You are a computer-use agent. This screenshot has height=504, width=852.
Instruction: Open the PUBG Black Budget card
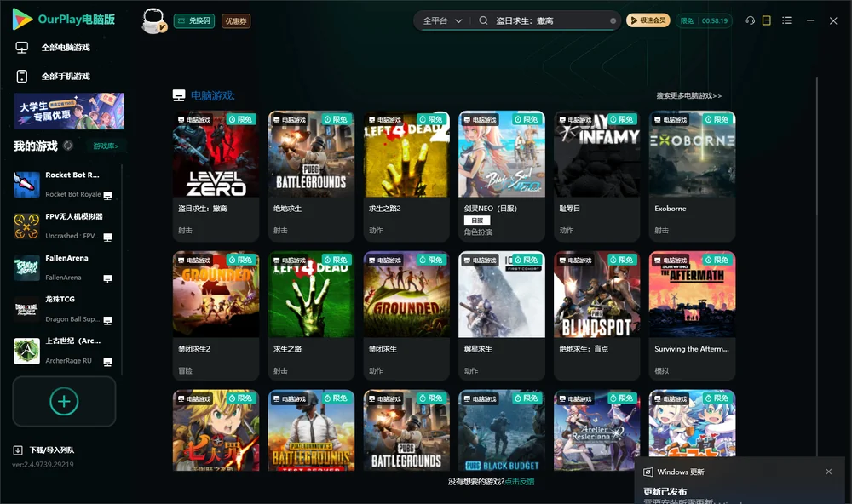click(502, 430)
